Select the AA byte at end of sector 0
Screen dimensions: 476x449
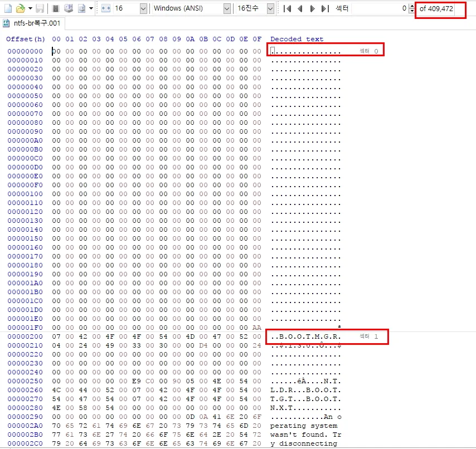(256, 328)
